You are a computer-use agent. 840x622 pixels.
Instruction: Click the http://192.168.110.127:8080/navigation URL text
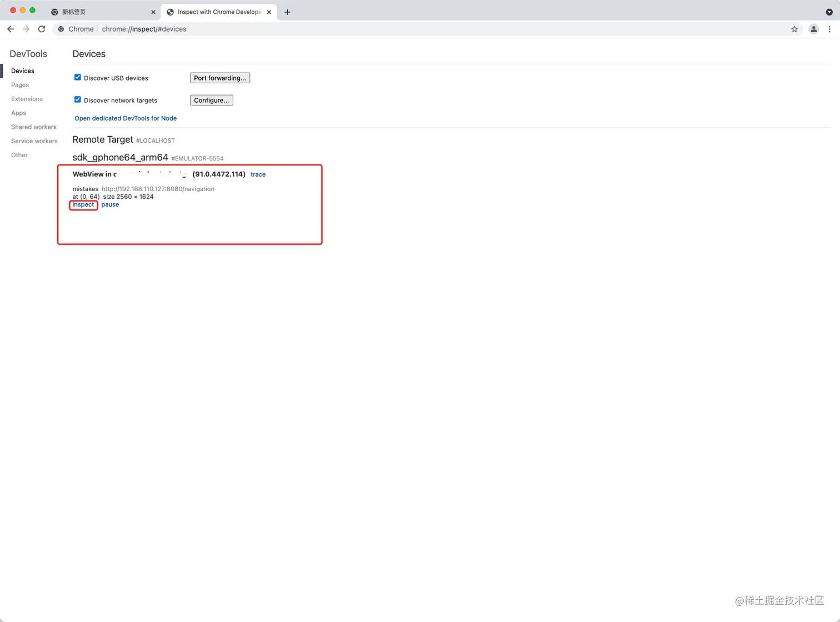click(x=158, y=189)
